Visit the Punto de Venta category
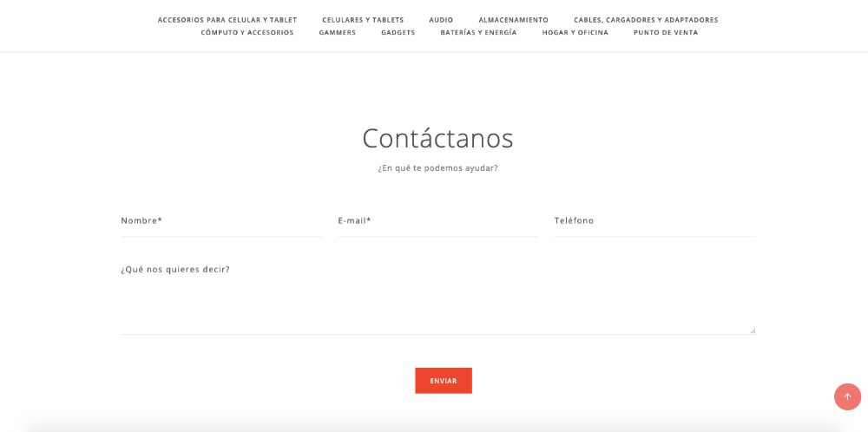Screen dimensions: 868x432 [x=666, y=33]
